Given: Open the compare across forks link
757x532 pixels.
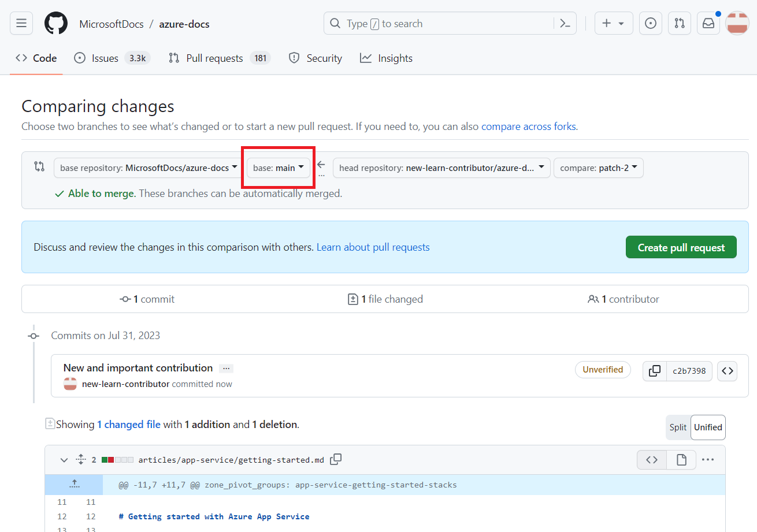Looking at the screenshot, I should pyautogui.click(x=528, y=126).
